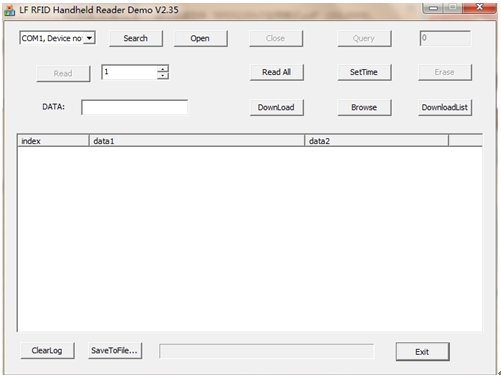Click the Open button to connect
This screenshot has height=375, width=501.
pyautogui.click(x=200, y=38)
